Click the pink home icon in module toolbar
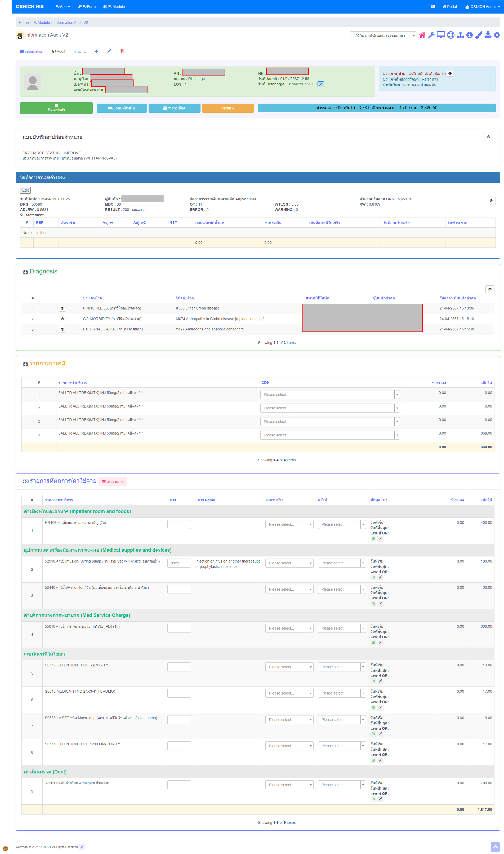 click(422, 35)
